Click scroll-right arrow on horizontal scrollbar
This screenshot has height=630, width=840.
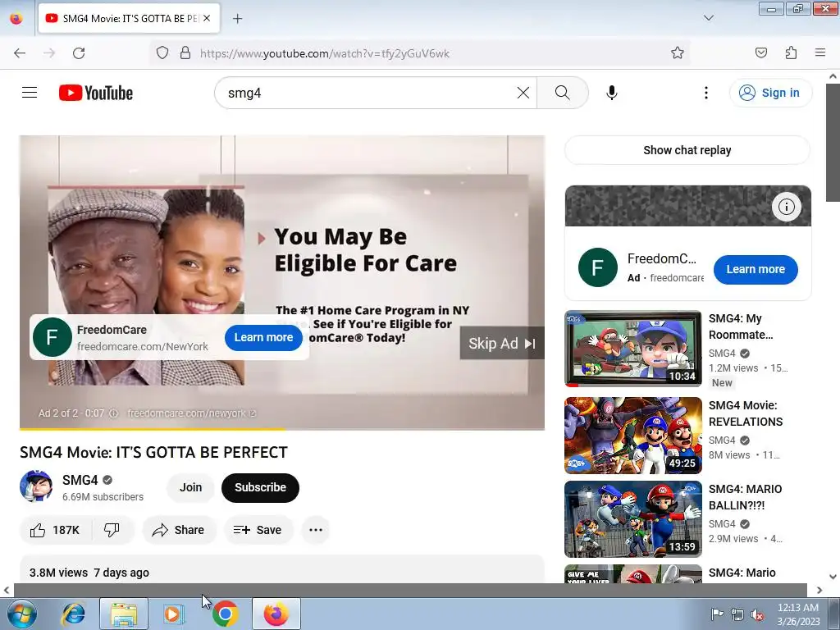pyautogui.click(x=819, y=590)
